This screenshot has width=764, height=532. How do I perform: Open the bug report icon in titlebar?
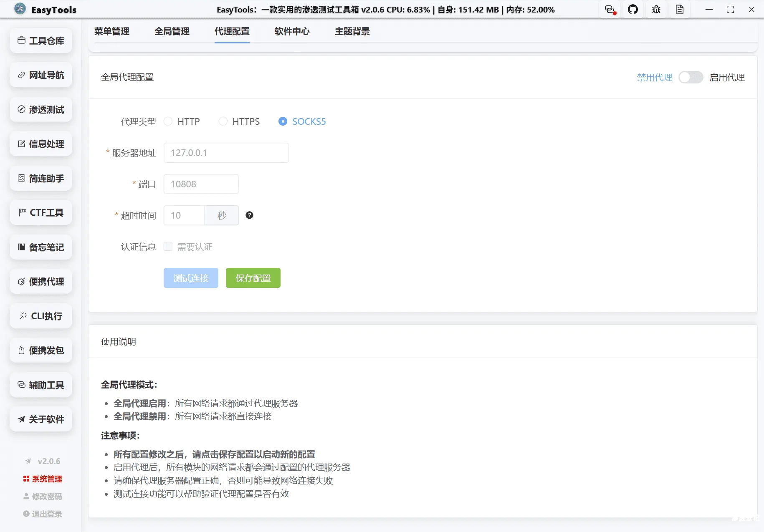656,9
